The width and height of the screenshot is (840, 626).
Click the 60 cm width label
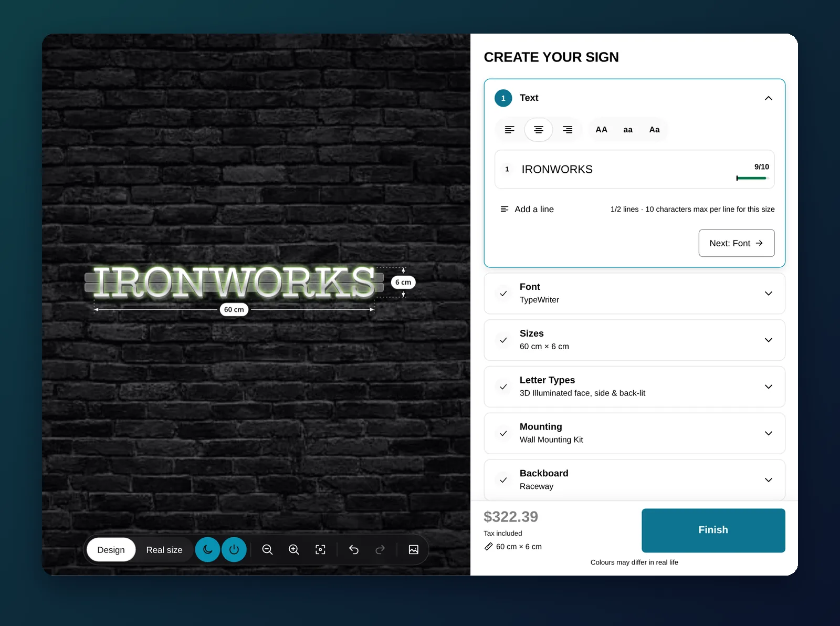pyautogui.click(x=234, y=309)
